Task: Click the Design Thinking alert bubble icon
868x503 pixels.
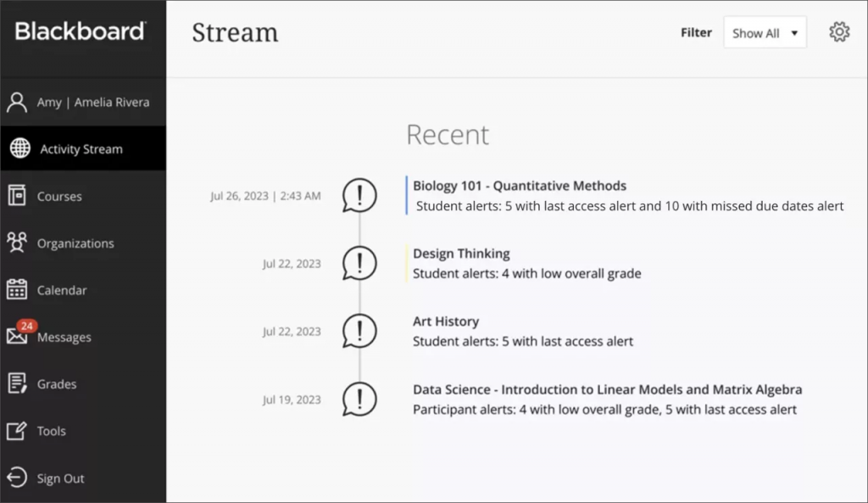Action: coord(359,263)
